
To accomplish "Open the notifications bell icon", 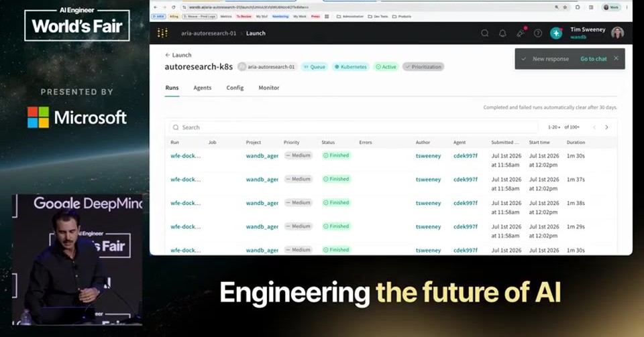I will [x=502, y=33].
